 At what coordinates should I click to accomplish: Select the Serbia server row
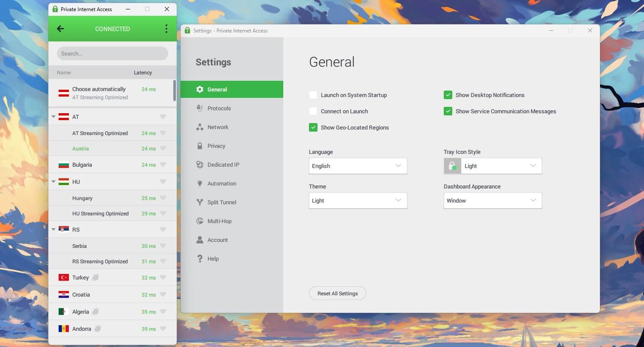click(x=112, y=246)
